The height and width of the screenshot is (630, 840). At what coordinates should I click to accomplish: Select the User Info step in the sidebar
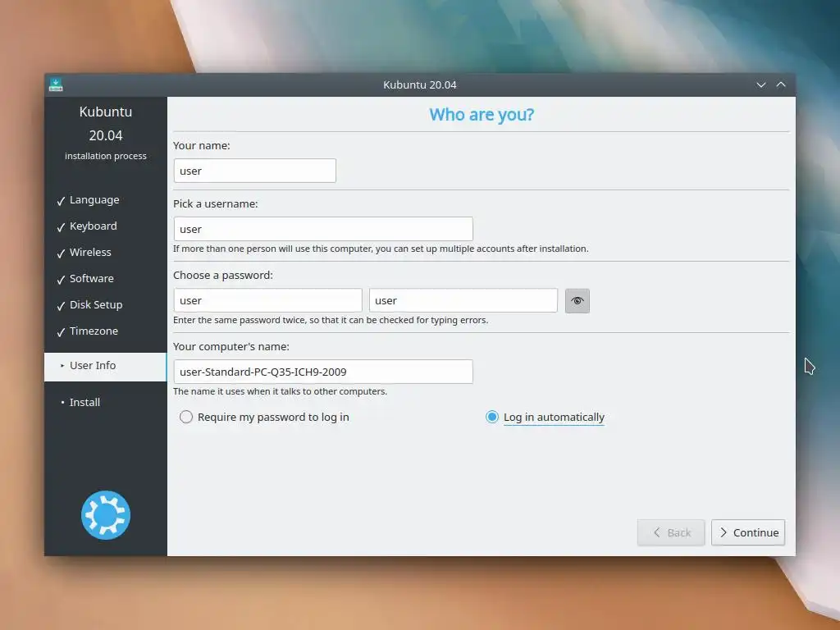[106, 367]
